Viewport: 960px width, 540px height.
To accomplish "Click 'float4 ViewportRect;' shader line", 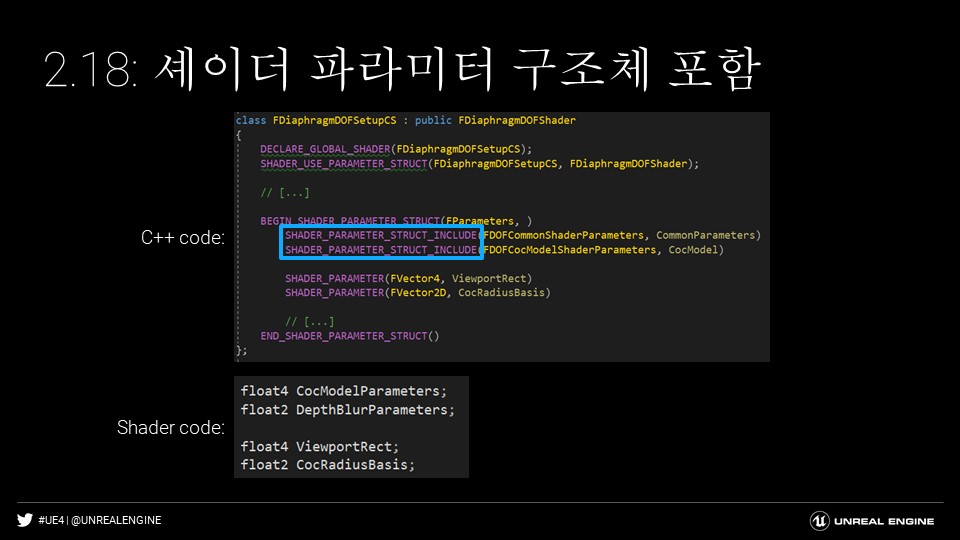I will coord(319,447).
